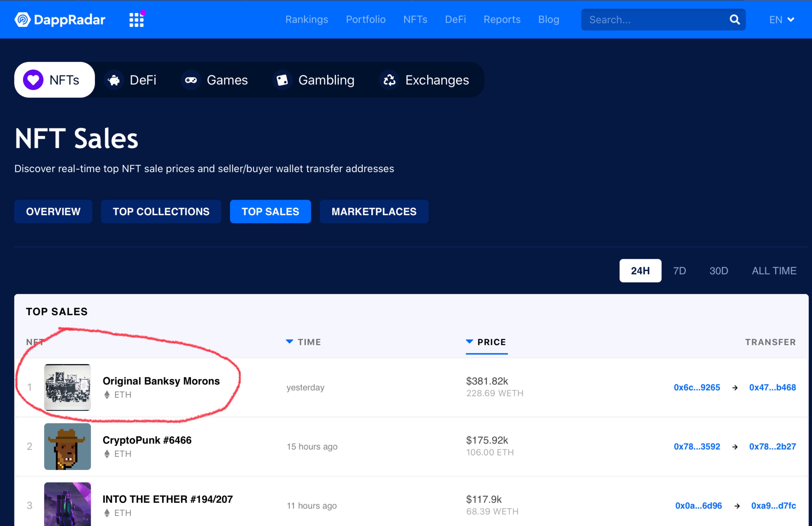Select the 30D time range
812x526 pixels.
pos(719,271)
